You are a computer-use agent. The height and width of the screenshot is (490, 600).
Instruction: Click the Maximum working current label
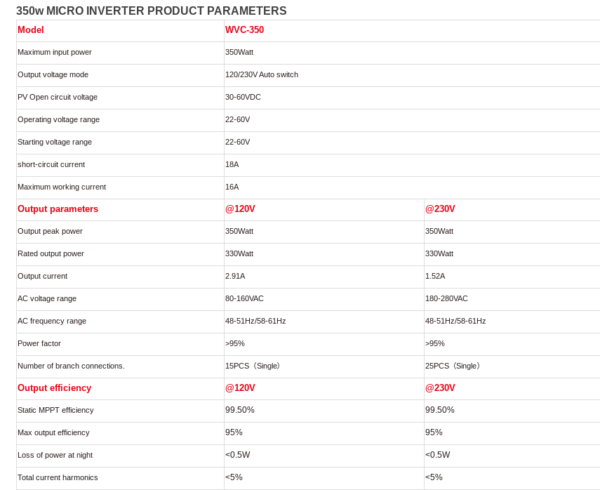(x=62, y=187)
